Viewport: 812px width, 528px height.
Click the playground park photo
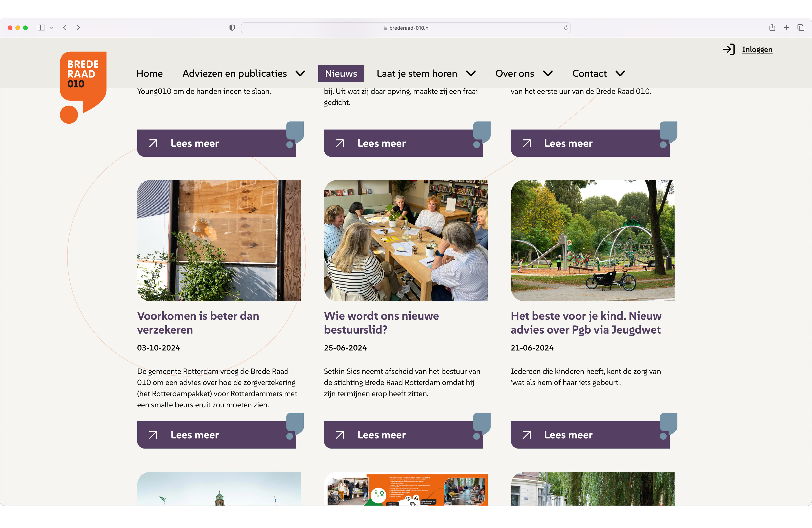tap(593, 240)
